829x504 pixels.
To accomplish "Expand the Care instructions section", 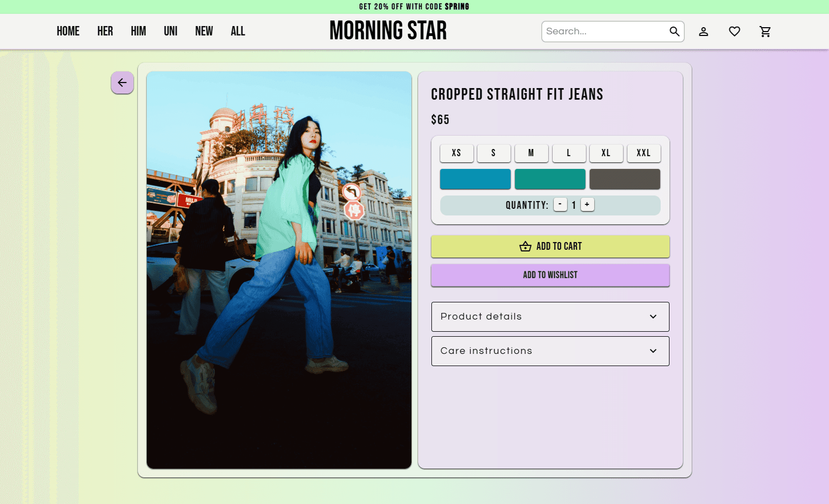I will tap(550, 351).
